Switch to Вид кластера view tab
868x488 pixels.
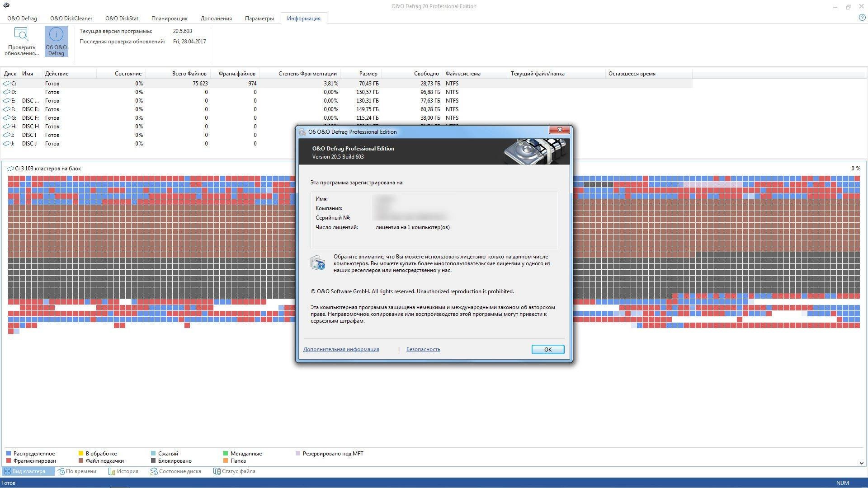coord(28,471)
